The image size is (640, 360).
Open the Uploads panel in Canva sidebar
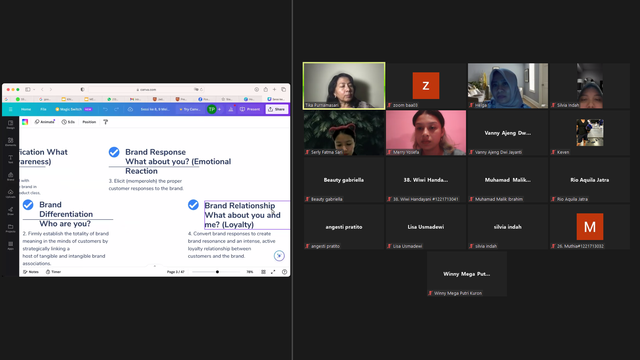(11, 193)
